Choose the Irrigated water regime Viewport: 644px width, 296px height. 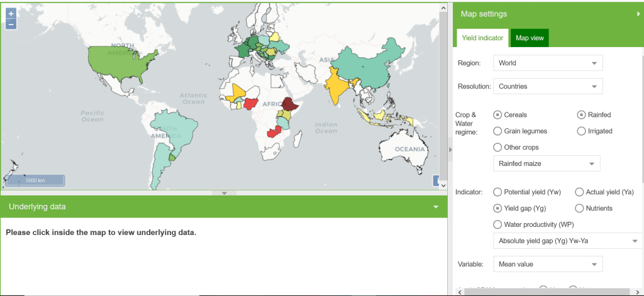coord(581,131)
